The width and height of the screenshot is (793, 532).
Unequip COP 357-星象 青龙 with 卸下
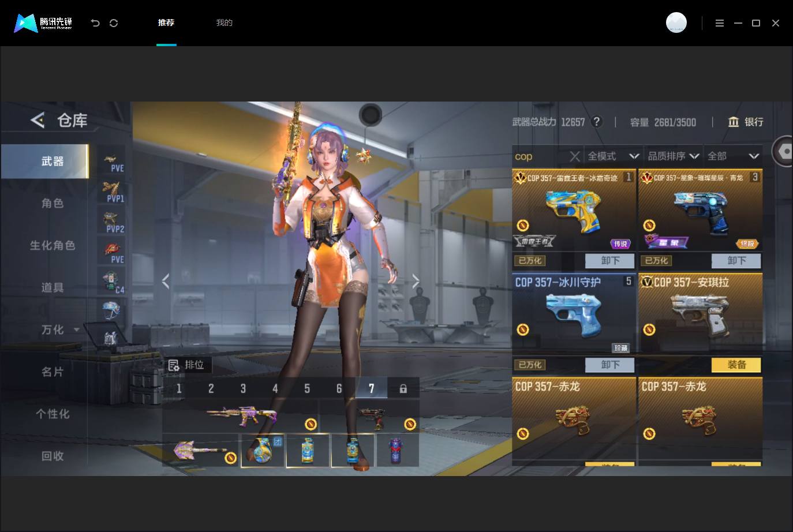pos(736,261)
